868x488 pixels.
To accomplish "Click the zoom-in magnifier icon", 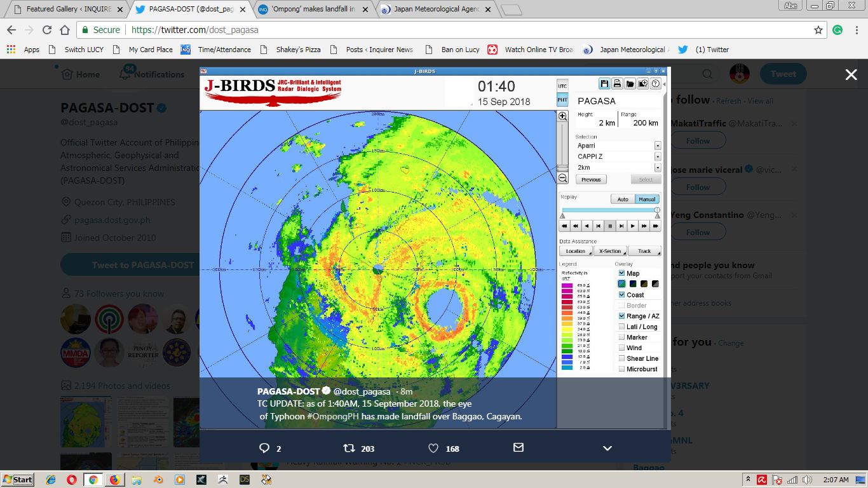I will 562,116.
